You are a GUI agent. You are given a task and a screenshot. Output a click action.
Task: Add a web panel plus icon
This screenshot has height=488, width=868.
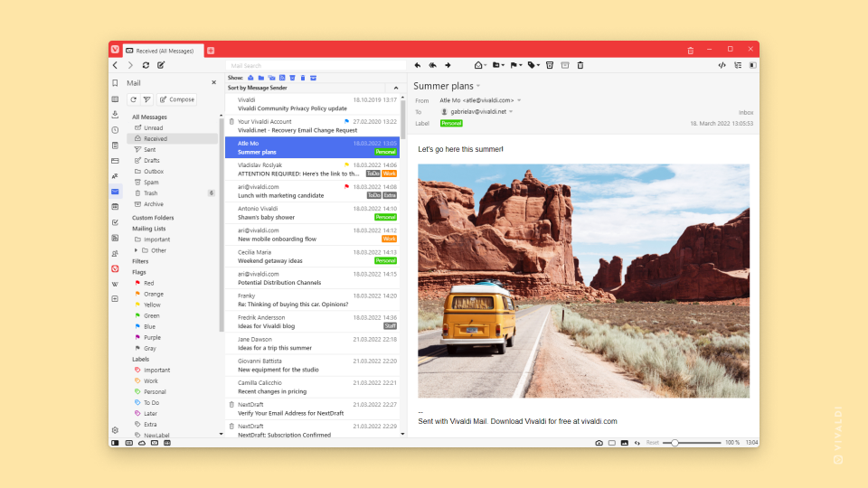click(115, 299)
